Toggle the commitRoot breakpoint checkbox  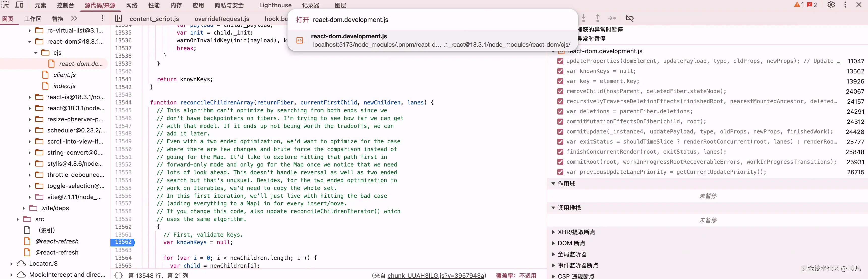(560, 162)
